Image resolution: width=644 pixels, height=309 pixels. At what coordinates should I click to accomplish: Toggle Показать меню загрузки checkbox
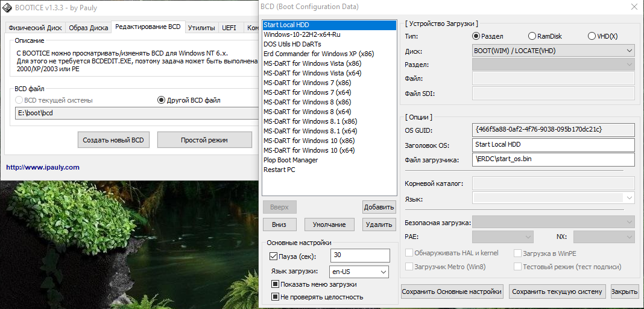(x=275, y=284)
